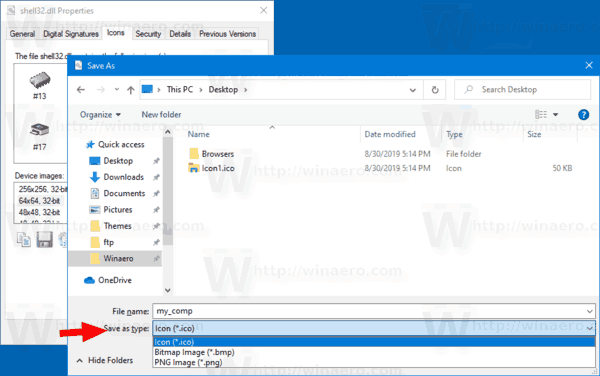Expand the File name dropdown arrow
The height and width of the screenshot is (376, 600).
(590, 311)
